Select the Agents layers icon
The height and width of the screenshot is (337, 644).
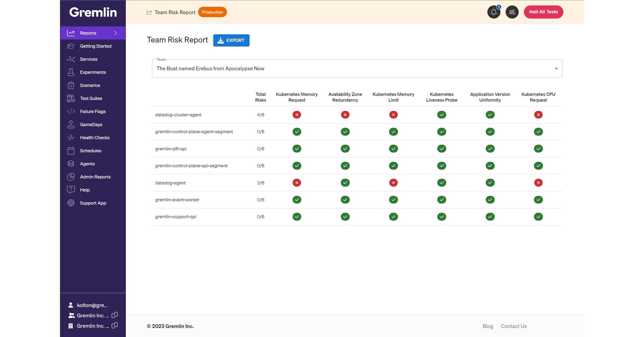(71, 164)
